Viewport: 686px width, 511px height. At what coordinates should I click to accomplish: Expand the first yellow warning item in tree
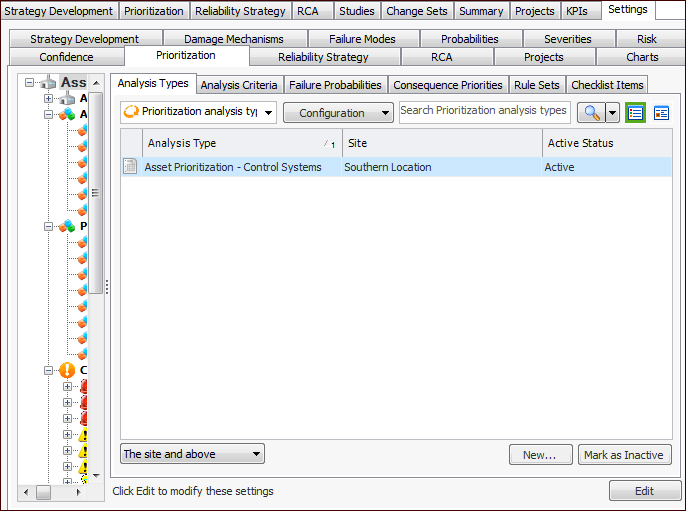tap(67, 434)
